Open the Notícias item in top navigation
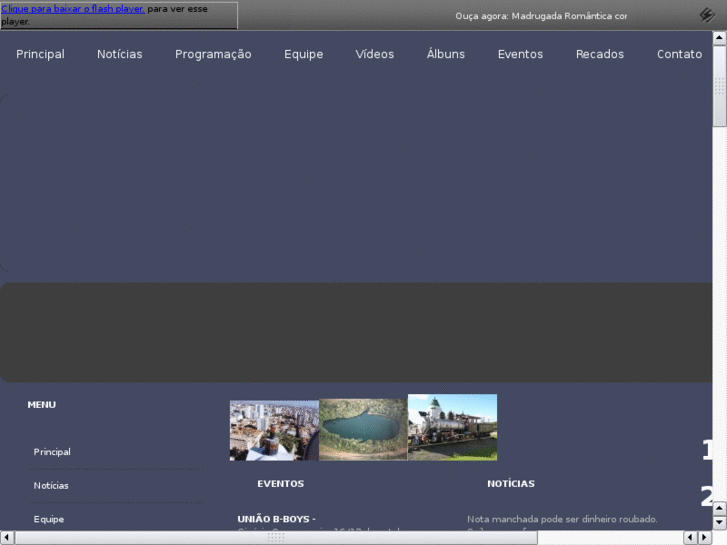 click(x=120, y=54)
